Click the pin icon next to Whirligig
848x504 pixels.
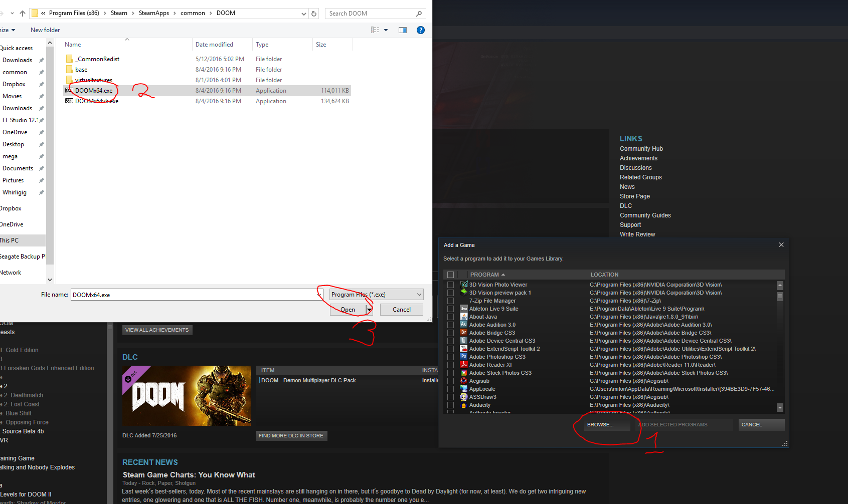[x=41, y=192]
